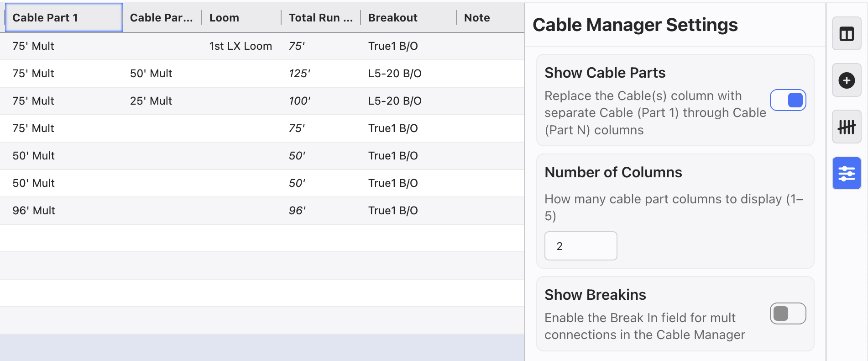Sort by the Cable Part 1 column header
The width and height of the screenshot is (868, 361).
[63, 18]
